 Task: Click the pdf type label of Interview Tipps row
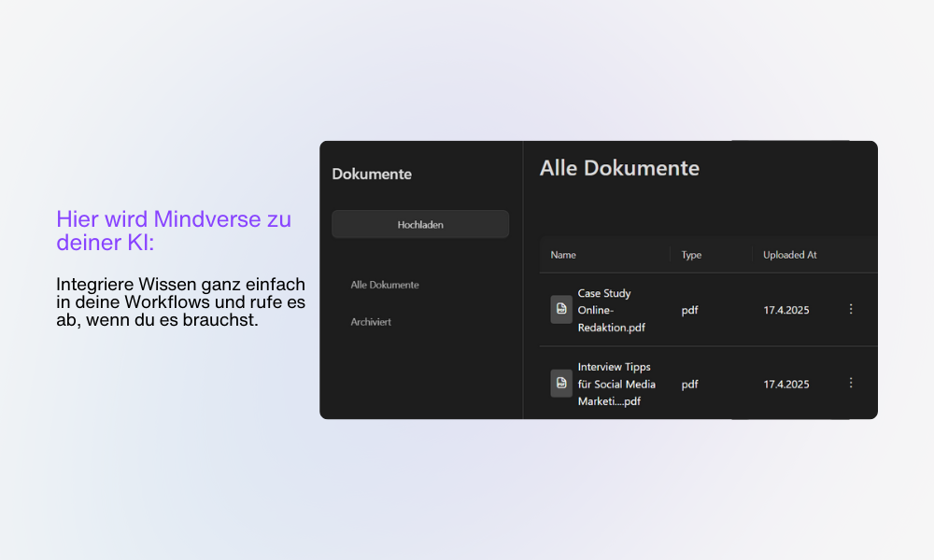pyautogui.click(x=690, y=383)
